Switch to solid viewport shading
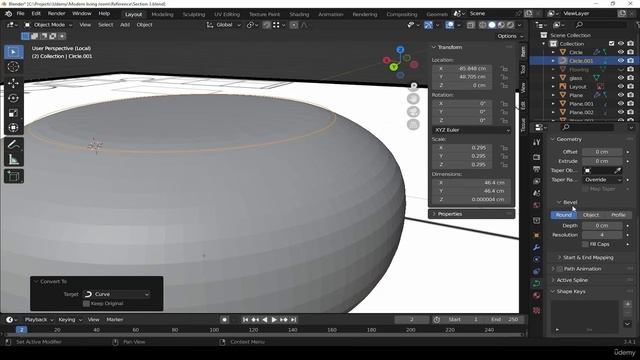Image resolution: width=640 pixels, height=360 pixels. tap(492, 25)
